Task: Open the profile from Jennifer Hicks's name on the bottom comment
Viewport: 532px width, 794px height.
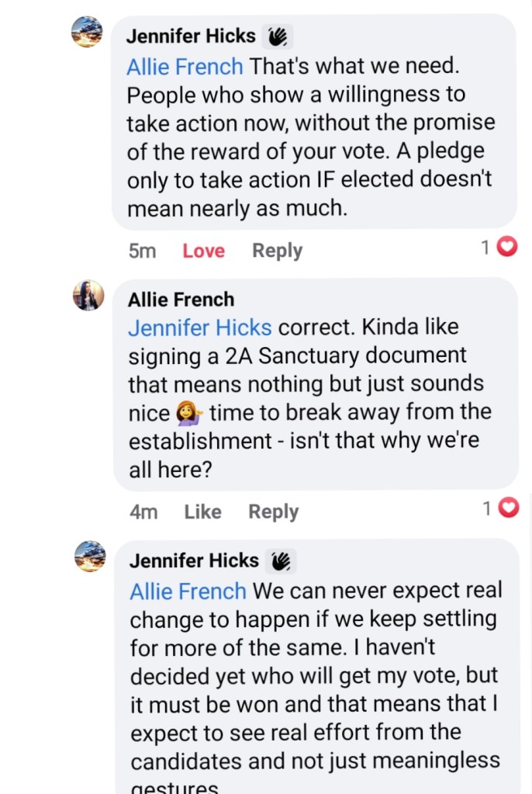Action: click(194, 560)
